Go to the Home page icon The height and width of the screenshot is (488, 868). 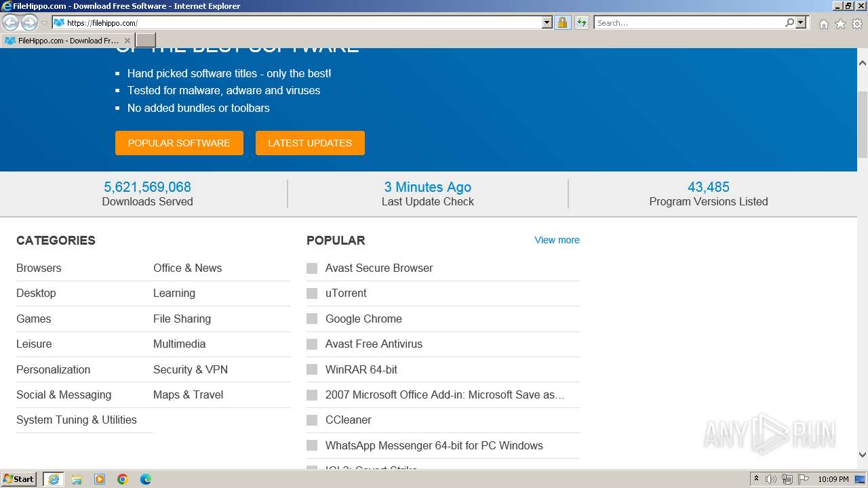coord(823,24)
